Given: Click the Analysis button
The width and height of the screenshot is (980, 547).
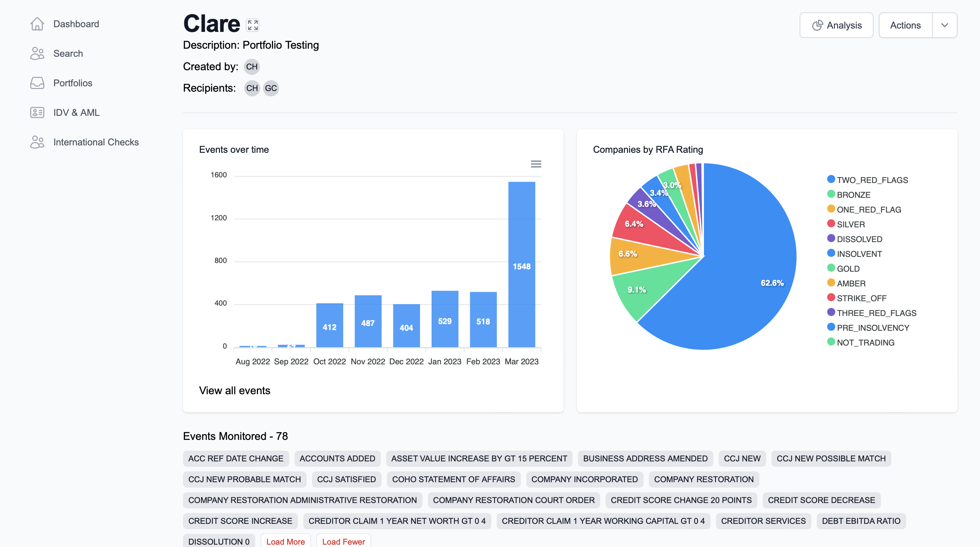Looking at the screenshot, I should [836, 25].
